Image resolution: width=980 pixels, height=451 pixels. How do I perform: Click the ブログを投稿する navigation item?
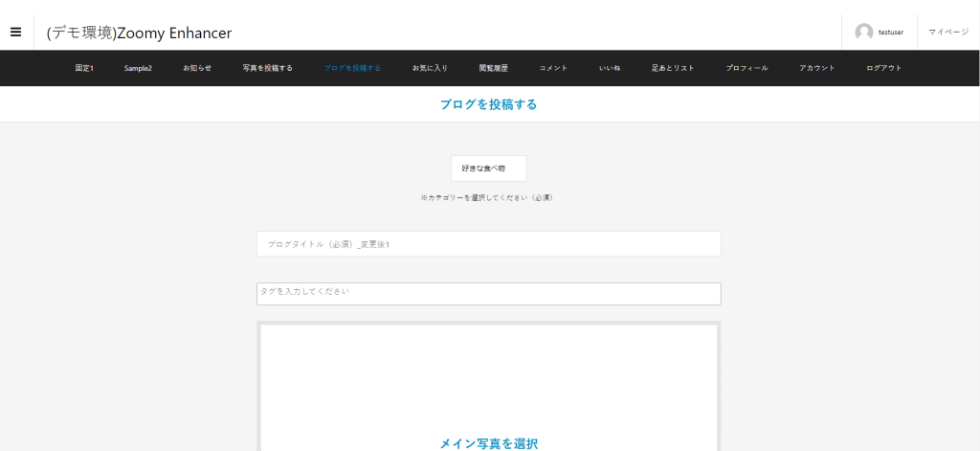(352, 68)
